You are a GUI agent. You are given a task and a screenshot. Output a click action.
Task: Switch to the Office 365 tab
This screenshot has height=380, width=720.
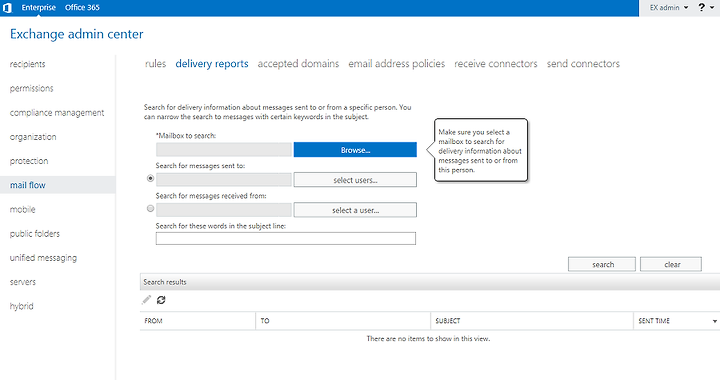[82, 7]
